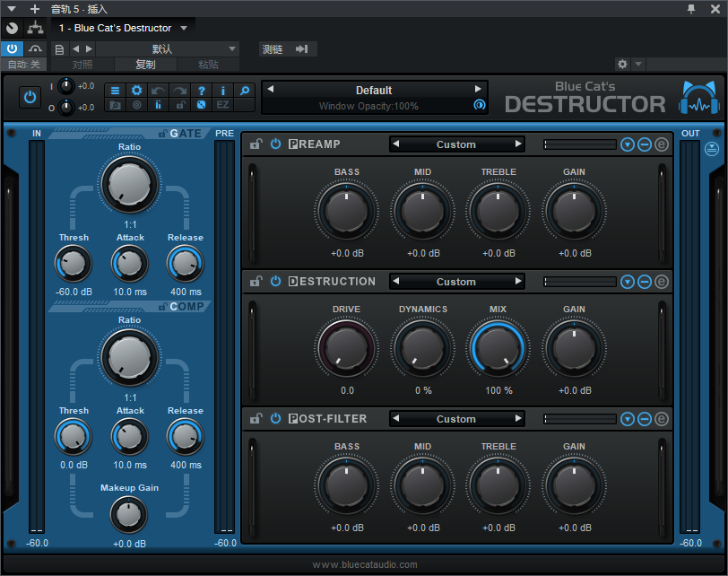Image resolution: width=728 pixels, height=576 pixels.
Task: Click 粘贴 paste button
Action: point(208,65)
